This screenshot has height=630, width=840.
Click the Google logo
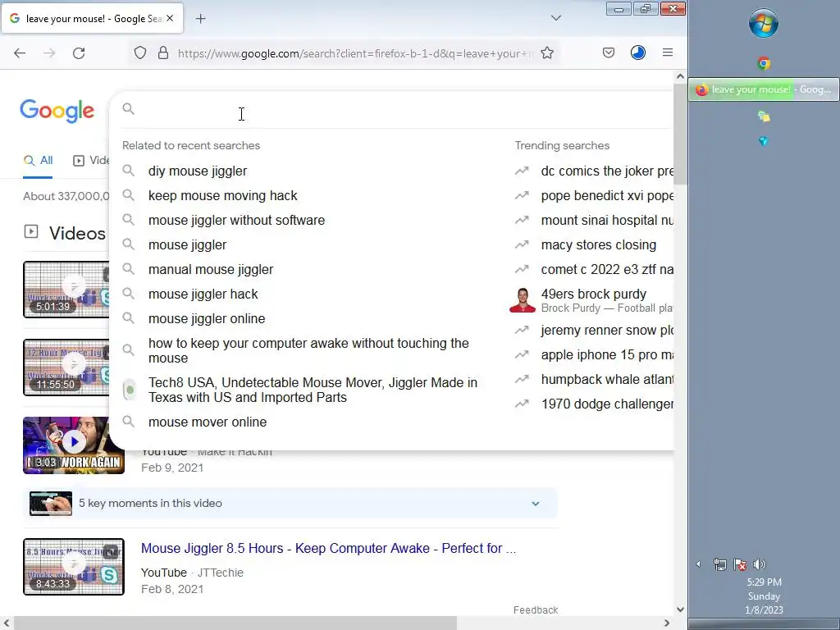(x=57, y=111)
